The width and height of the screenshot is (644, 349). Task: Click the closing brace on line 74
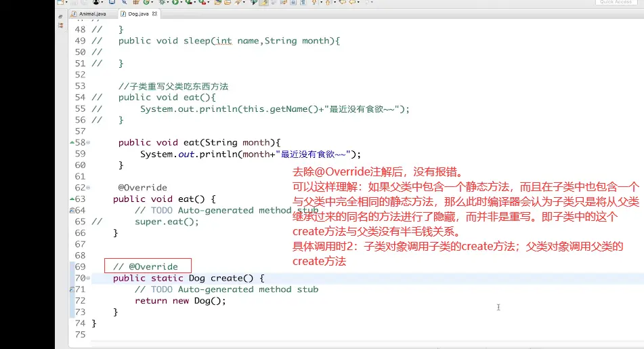tap(94, 323)
